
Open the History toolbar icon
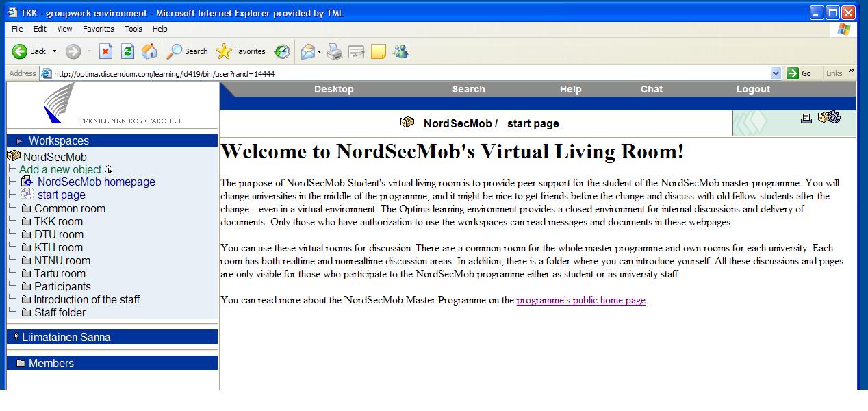tap(281, 51)
